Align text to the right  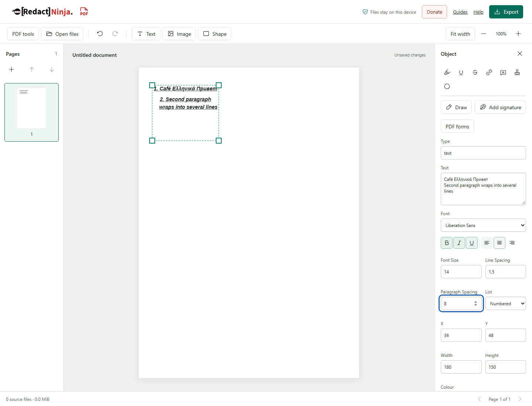[512, 243]
